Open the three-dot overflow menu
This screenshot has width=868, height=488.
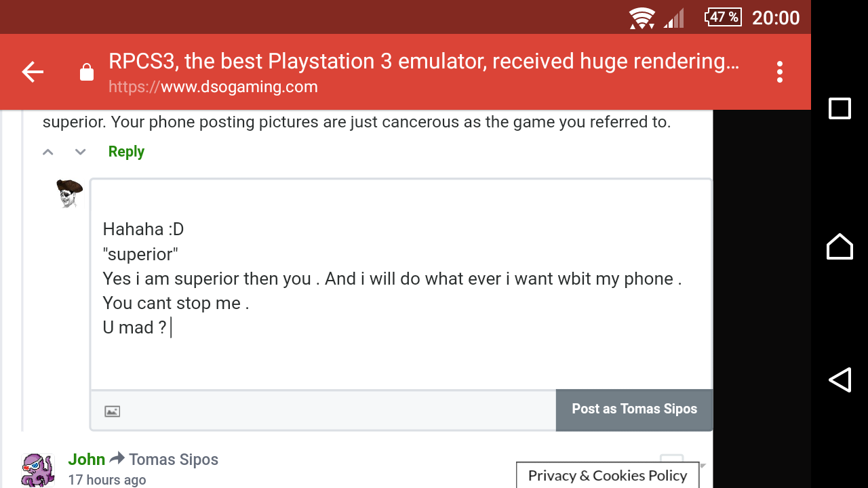[780, 72]
